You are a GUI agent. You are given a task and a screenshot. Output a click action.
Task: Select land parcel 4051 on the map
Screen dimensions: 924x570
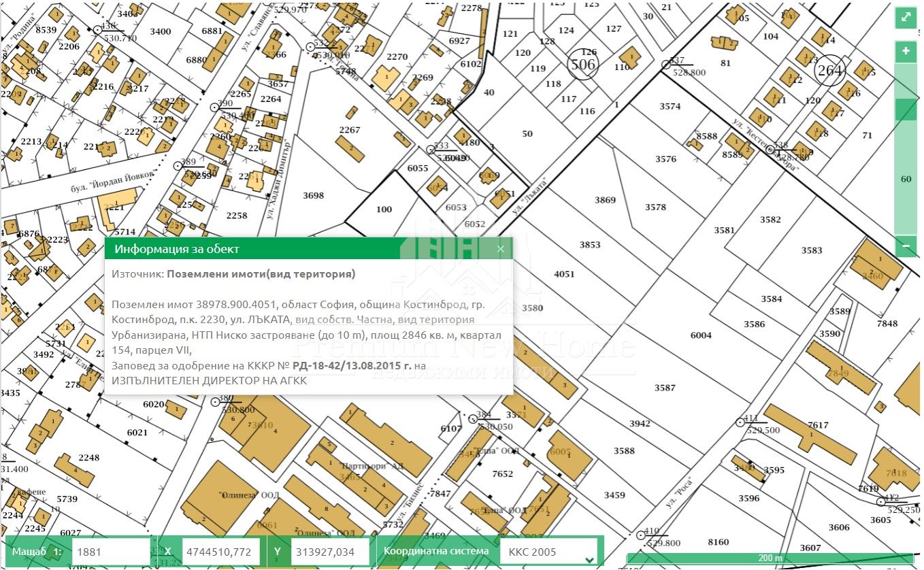564,274
